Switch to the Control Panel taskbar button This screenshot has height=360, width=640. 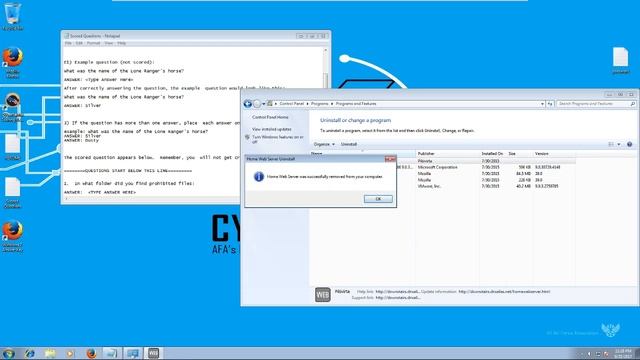133,353
